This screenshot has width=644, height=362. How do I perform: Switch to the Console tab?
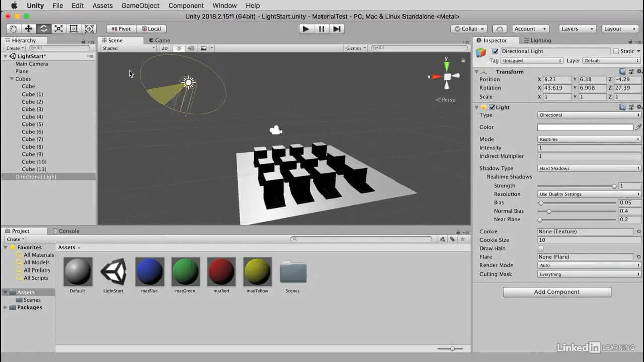point(65,231)
